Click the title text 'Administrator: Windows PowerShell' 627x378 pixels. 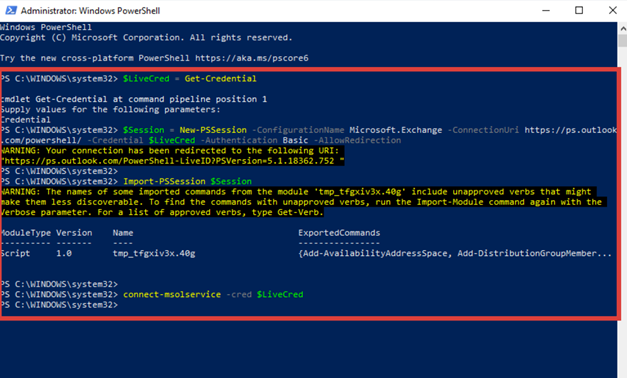click(90, 11)
